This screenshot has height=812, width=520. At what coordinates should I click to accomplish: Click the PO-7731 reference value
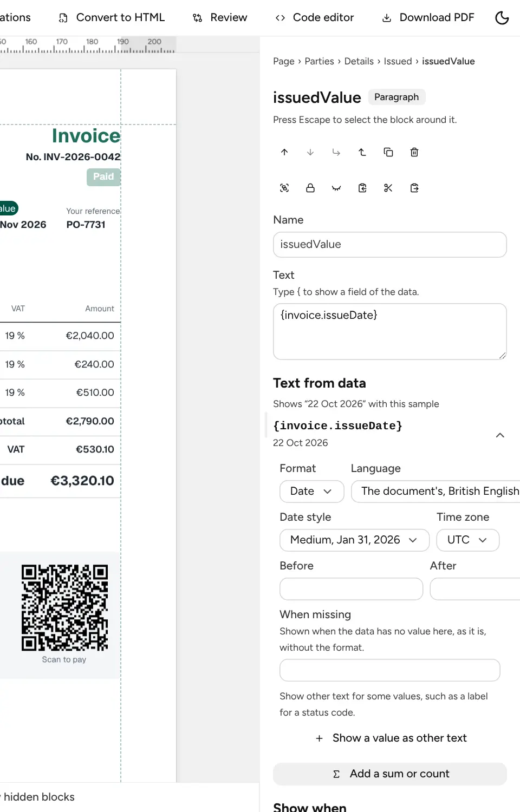[86, 225]
